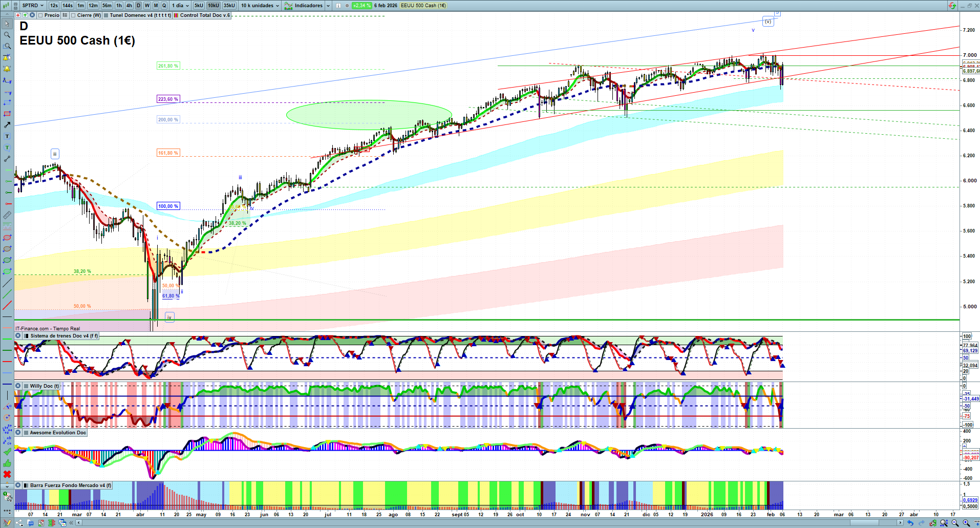Switch to the 10kU units toggle
Screen dimensions: 980x528
point(214,6)
